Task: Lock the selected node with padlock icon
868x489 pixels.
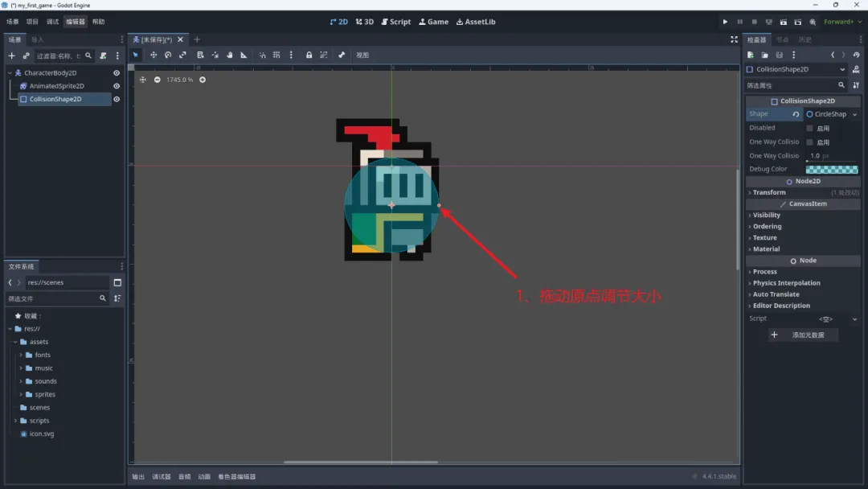Action: point(309,55)
